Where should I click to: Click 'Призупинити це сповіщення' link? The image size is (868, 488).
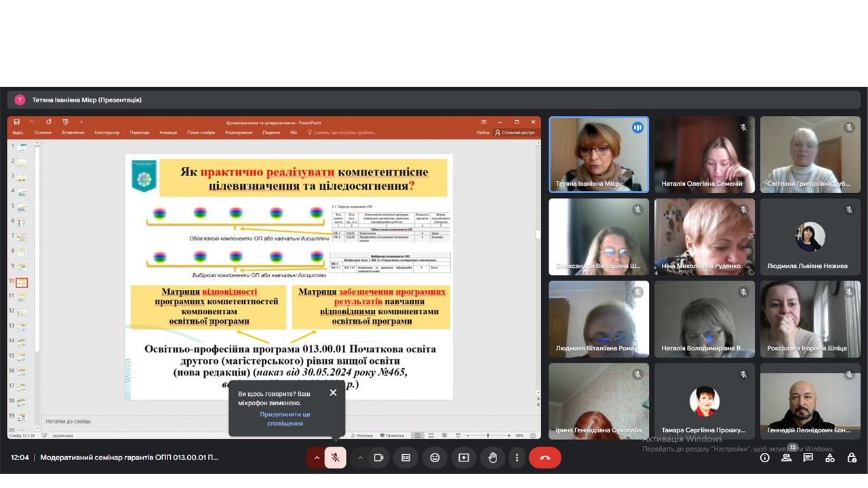tap(285, 418)
